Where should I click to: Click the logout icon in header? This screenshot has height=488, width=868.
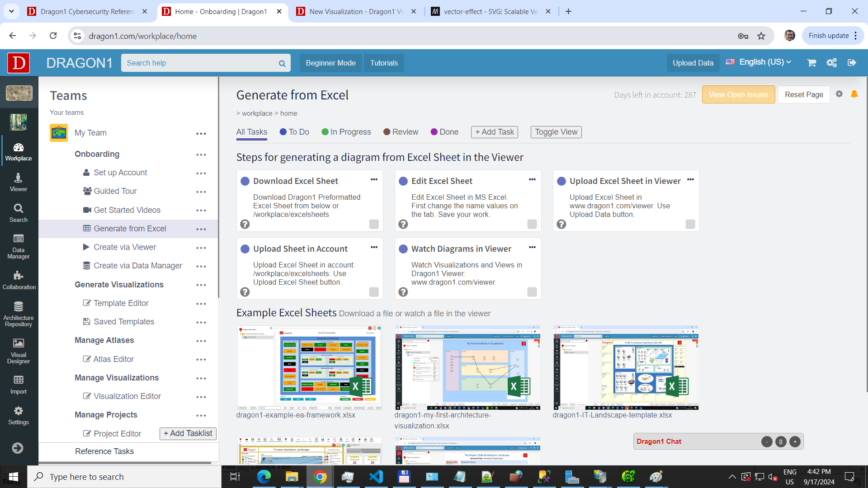[852, 63]
